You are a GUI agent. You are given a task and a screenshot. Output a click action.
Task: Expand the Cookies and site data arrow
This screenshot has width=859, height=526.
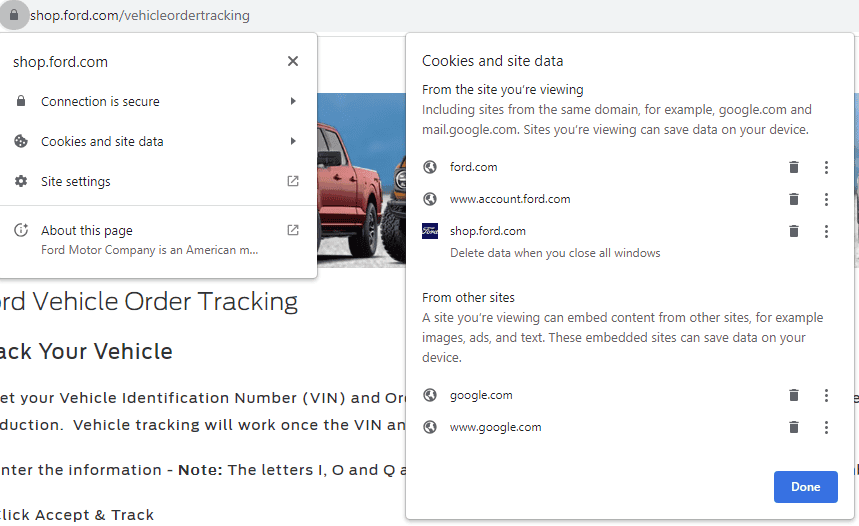click(x=293, y=141)
